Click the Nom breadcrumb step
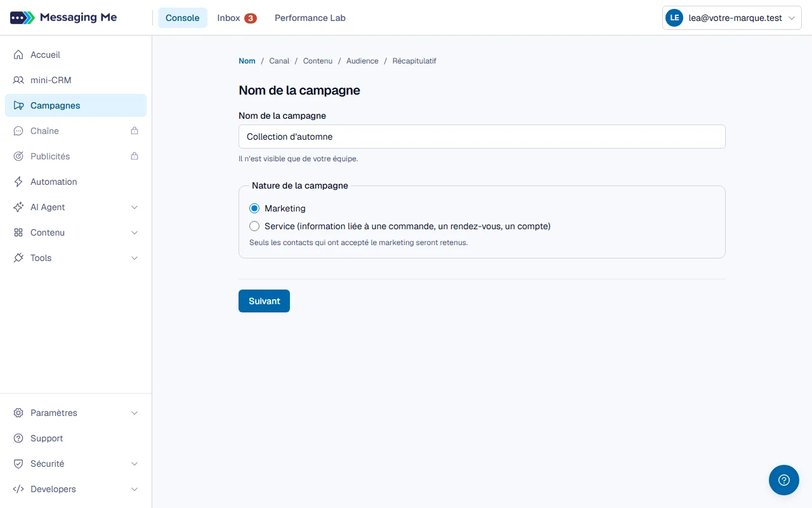 (x=247, y=61)
